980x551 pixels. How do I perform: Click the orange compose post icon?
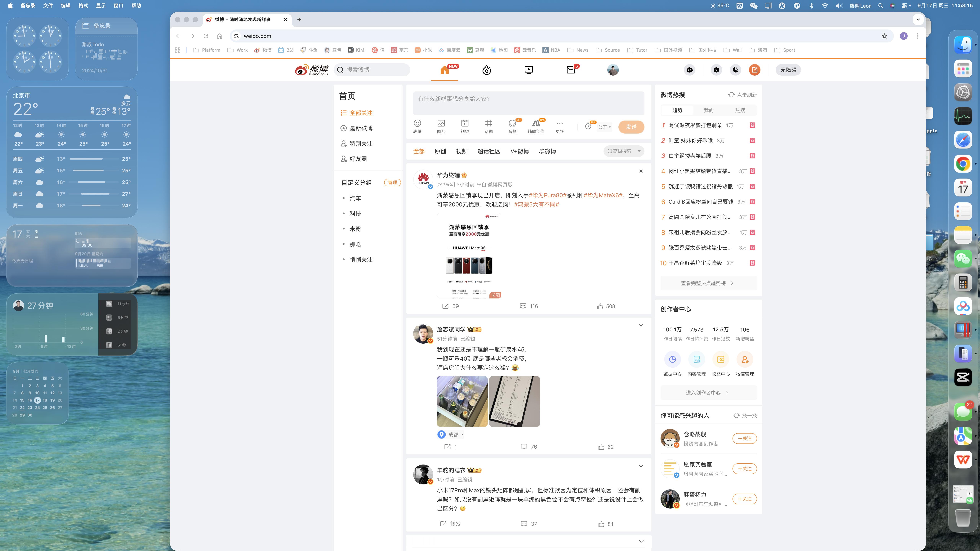(755, 70)
